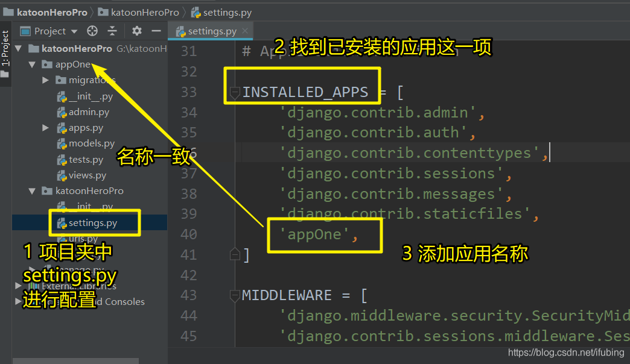Click 'django.contrib.admin' string
This screenshot has width=630, height=364.
tap(378, 113)
